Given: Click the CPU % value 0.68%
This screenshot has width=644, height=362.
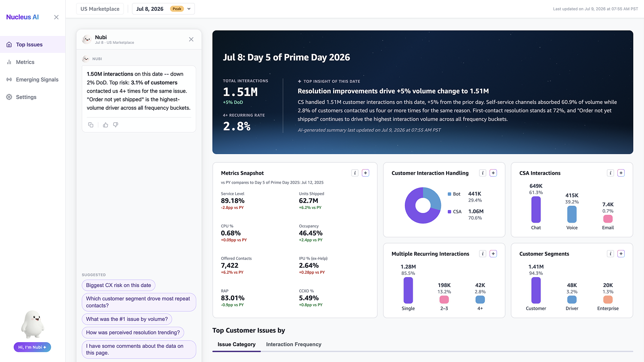Looking at the screenshot, I should coord(231,233).
